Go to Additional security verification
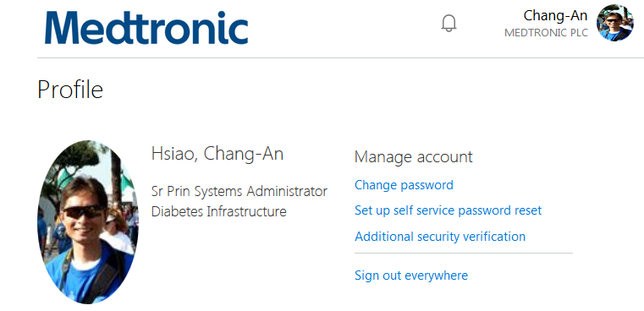Image resolution: width=644 pixels, height=311 pixels. [x=440, y=237]
